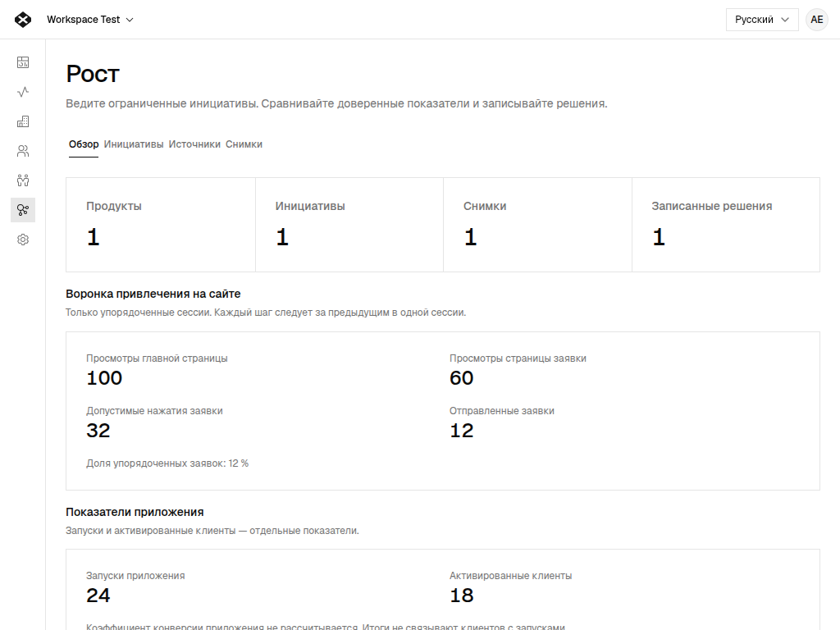The width and height of the screenshot is (840, 630).
Task: Click the Инициативы summary card
Action: pyautogui.click(x=349, y=225)
